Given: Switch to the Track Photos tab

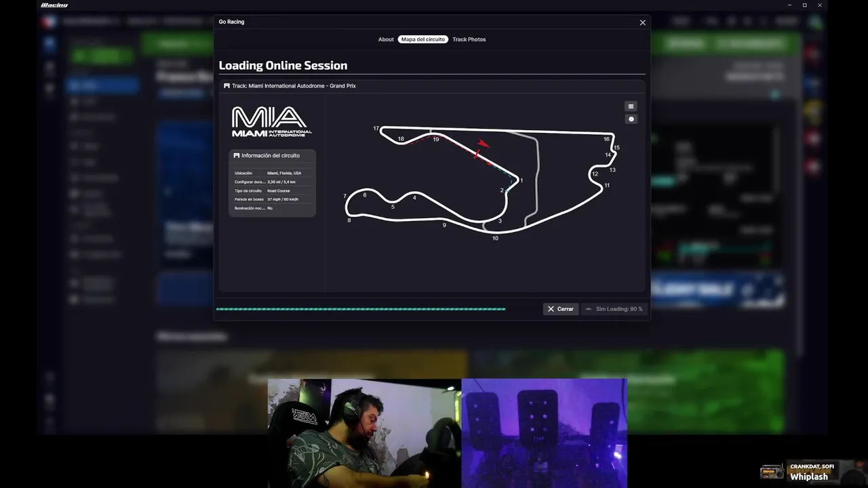Looking at the screenshot, I should click(x=469, y=39).
